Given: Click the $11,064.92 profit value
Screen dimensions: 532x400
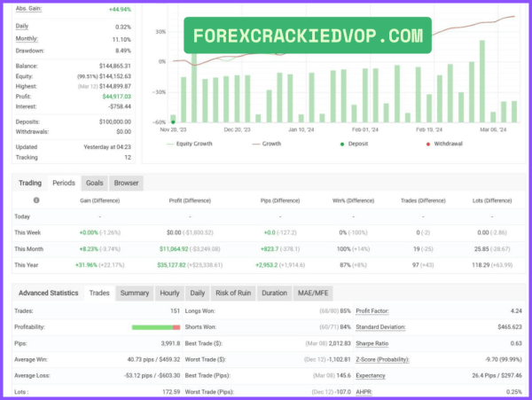Looking at the screenshot, I should pos(174,249).
